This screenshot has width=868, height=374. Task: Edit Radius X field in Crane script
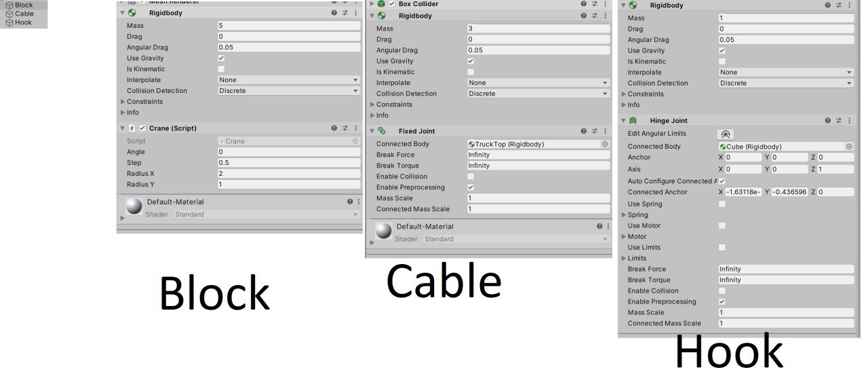(289, 174)
